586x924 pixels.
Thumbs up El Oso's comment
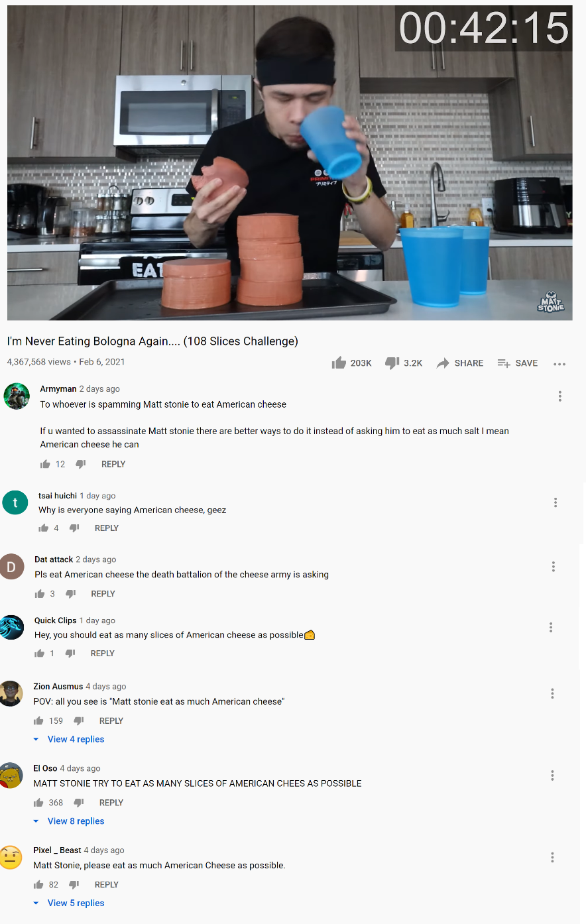(38, 803)
